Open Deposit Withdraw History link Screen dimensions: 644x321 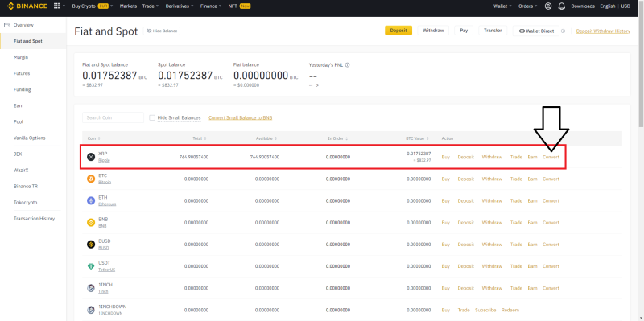click(603, 31)
